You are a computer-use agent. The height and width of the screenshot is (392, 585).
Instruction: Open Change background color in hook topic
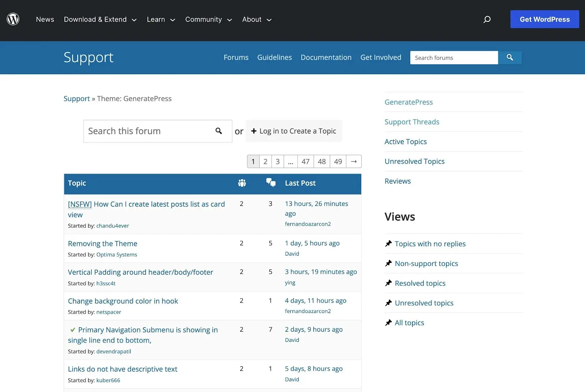pyautogui.click(x=123, y=301)
